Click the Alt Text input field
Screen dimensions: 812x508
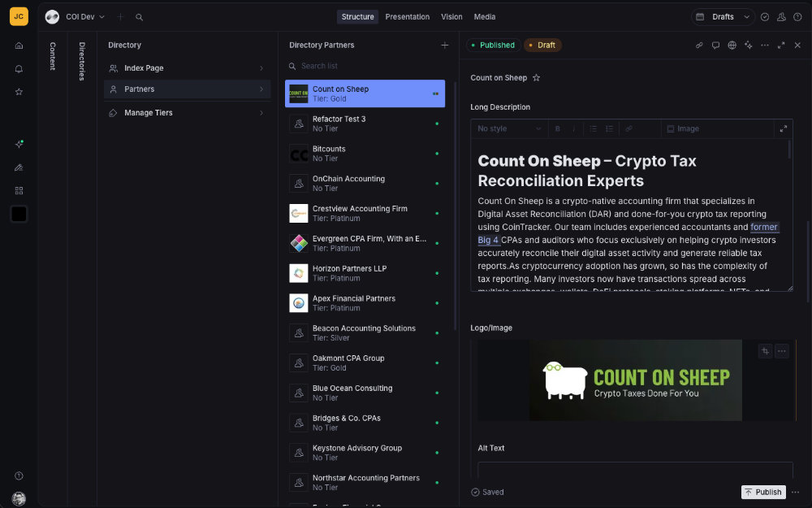636,470
